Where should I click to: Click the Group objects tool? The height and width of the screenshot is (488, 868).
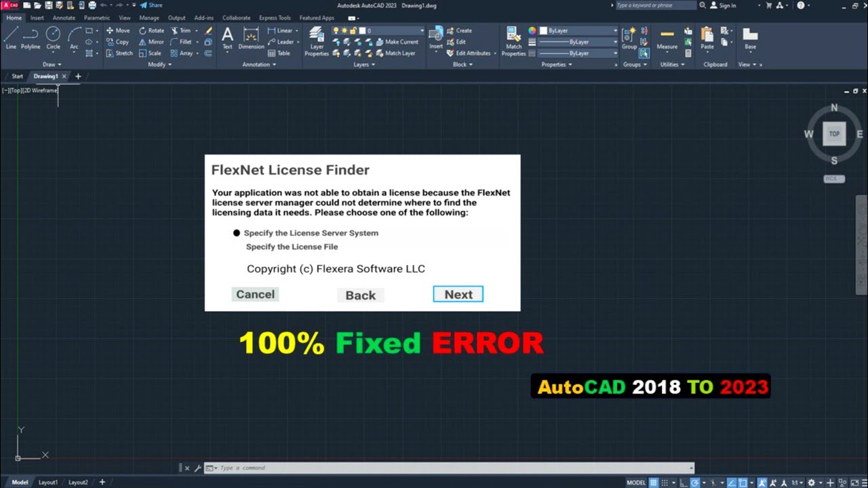click(629, 38)
